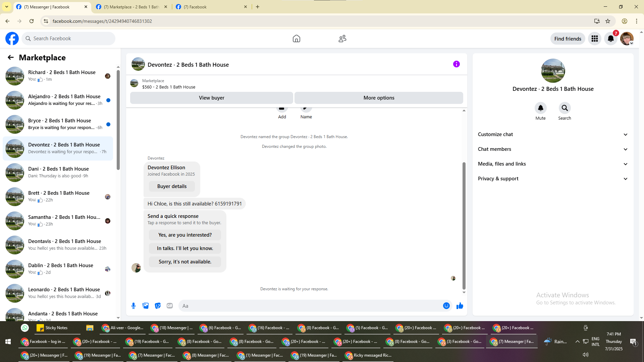Viewport: 644px width, 362px height.
Task: Expand the Chat members section
Action: [552, 149]
